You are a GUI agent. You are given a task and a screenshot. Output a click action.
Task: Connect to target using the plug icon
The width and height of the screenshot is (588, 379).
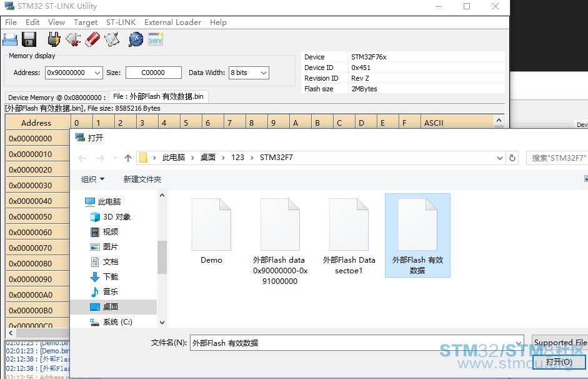coord(54,39)
